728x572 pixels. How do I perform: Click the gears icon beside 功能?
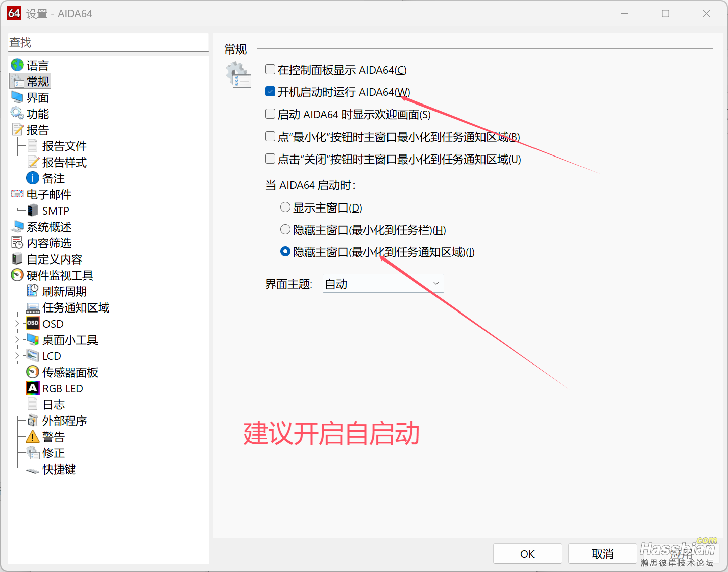coord(17,114)
